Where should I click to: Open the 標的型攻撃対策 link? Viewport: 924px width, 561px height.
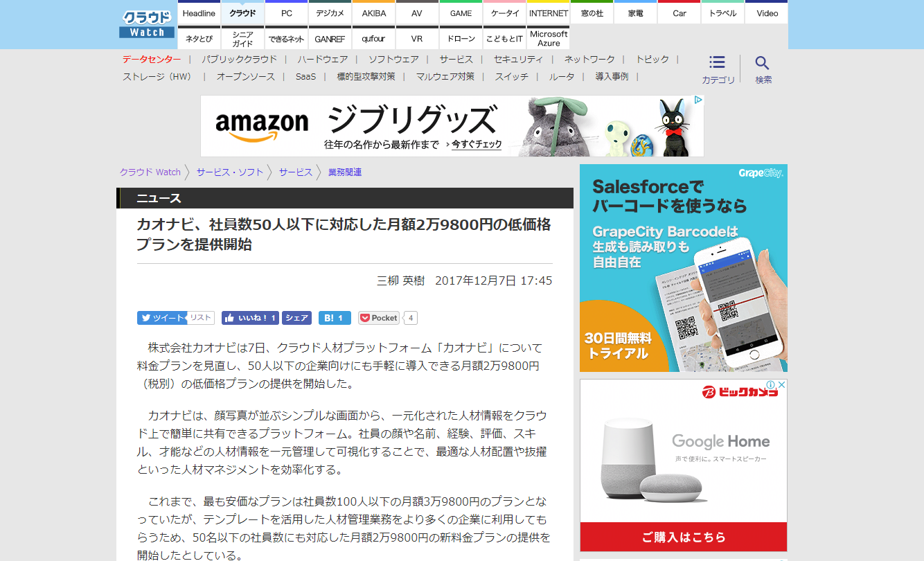pos(366,77)
